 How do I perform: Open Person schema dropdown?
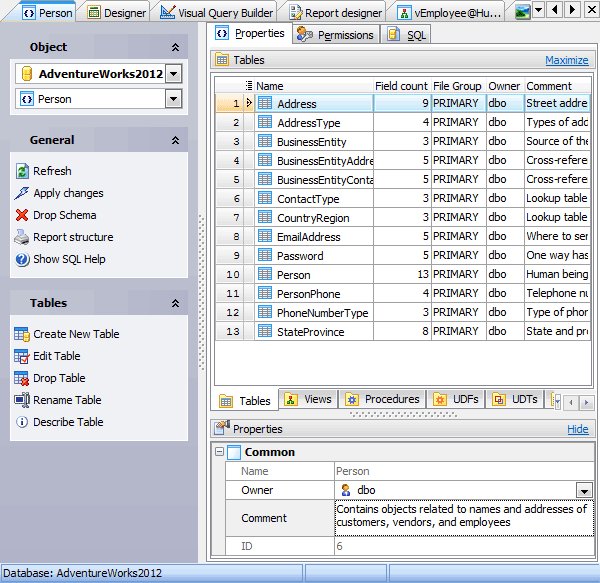(173, 99)
